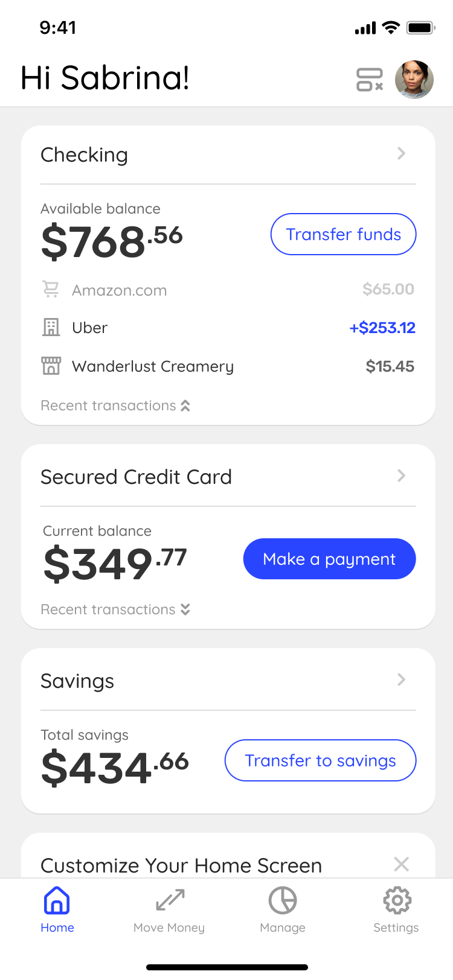Open Savings account details chevron
Viewport: 453px width, 980px height.
pyautogui.click(x=402, y=680)
